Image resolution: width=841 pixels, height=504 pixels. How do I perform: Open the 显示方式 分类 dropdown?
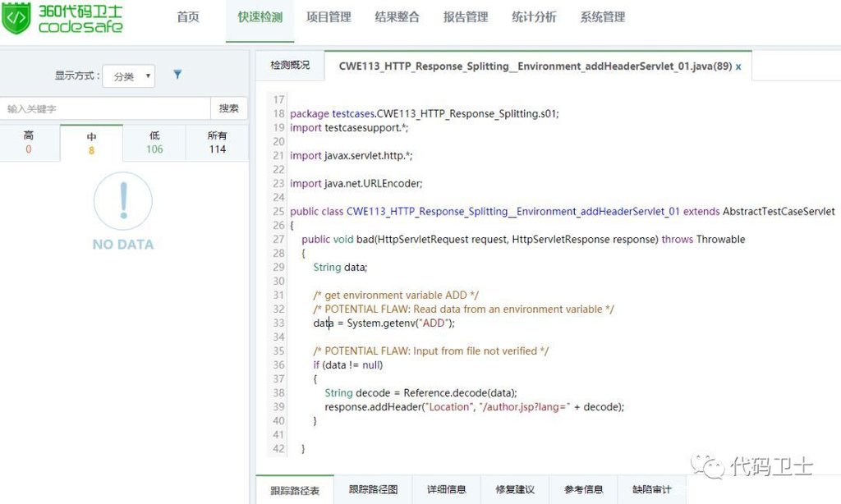pos(129,76)
